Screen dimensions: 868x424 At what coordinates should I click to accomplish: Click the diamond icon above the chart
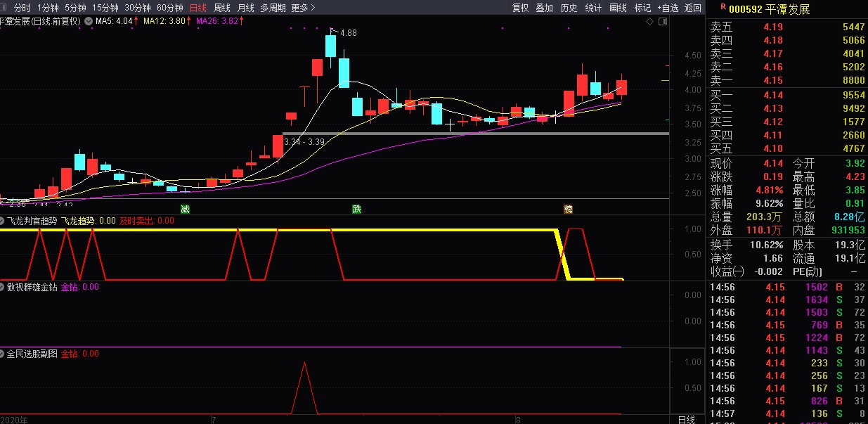pyautogui.click(x=650, y=22)
